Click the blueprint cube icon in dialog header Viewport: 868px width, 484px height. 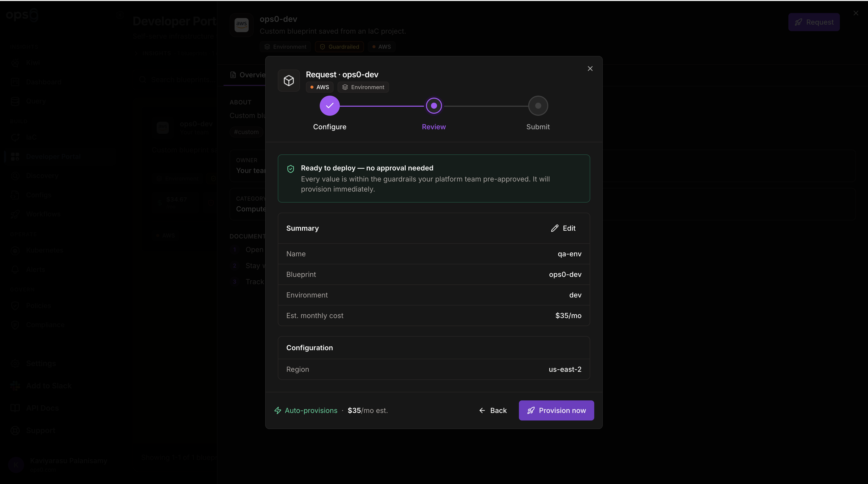(x=289, y=81)
